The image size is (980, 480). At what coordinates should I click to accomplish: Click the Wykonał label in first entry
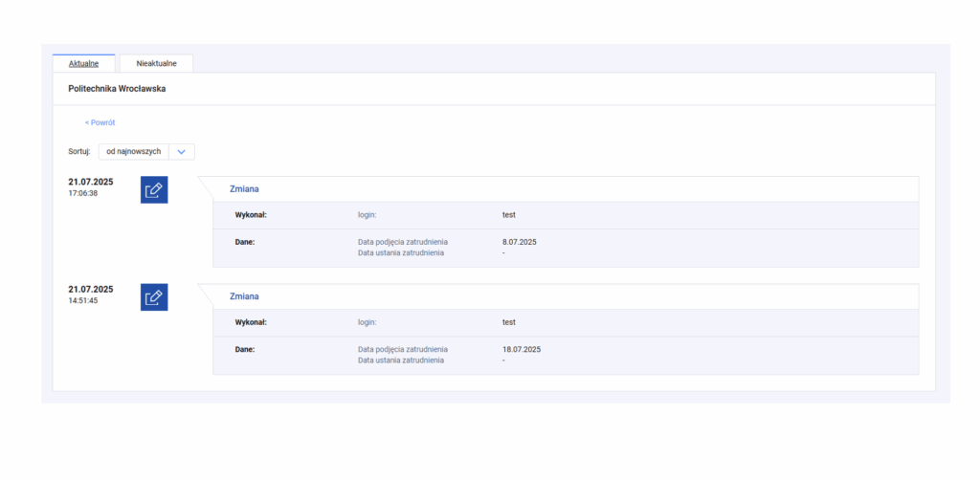(x=252, y=215)
